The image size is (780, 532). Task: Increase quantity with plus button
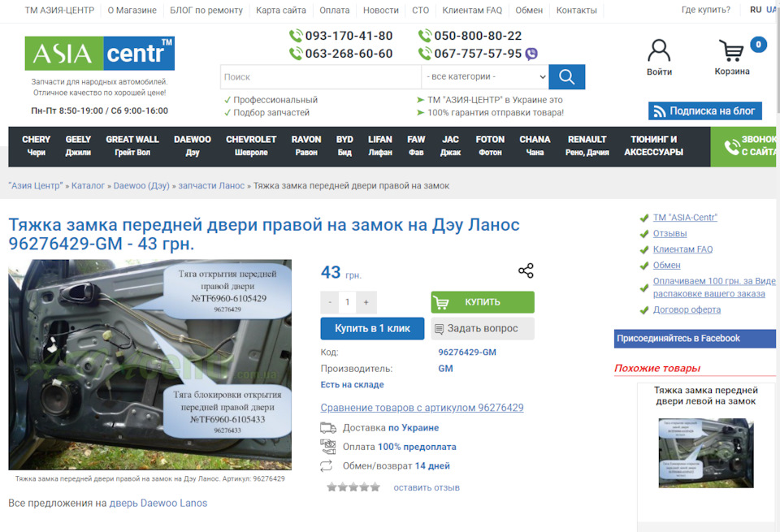click(366, 302)
